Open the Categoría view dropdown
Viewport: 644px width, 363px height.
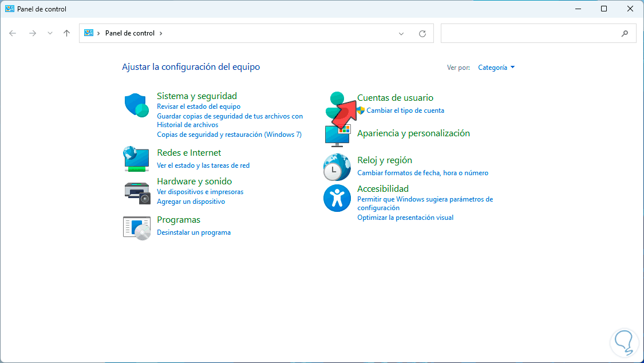(496, 68)
